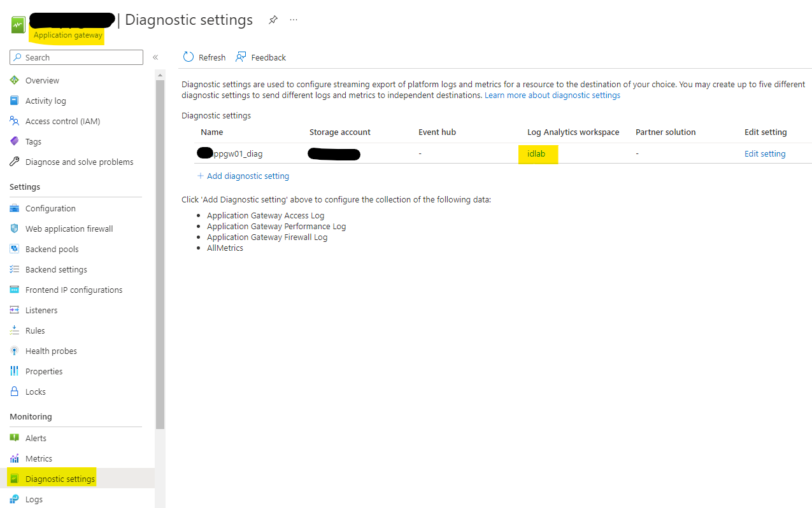Image resolution: width=812 pixels, height=508 pixels.
Task: Open Metrics under Monitoring
Action: point(39,458)
